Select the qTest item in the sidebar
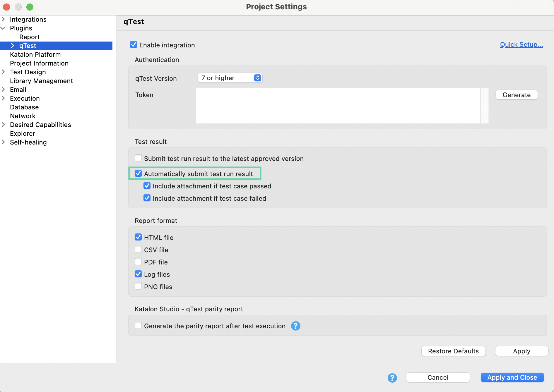The image size is (554, 392). coord(28,45)
